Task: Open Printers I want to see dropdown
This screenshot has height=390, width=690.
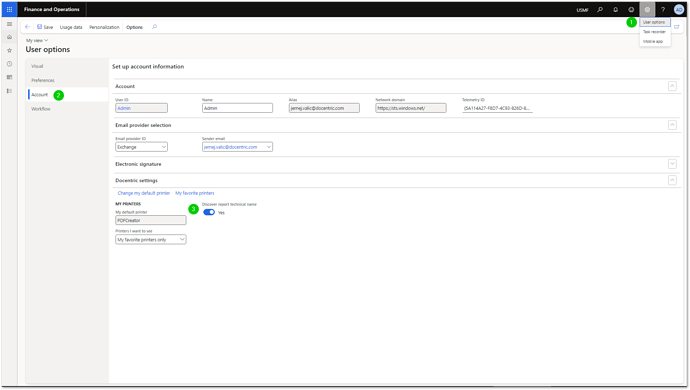Action: [150, 239]
